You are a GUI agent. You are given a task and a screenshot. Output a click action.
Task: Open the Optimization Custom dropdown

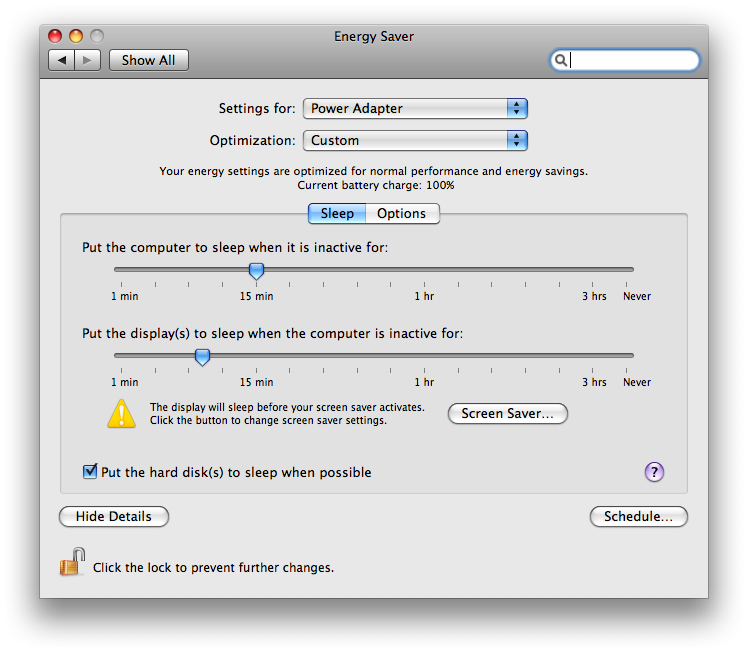tap(415, 140)
